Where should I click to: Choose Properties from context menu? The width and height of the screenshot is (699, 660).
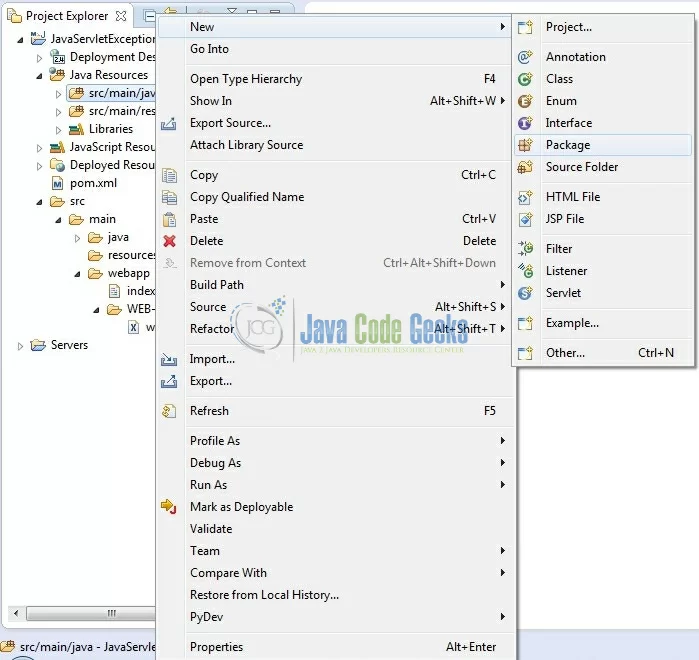click(x=334, y=647)
